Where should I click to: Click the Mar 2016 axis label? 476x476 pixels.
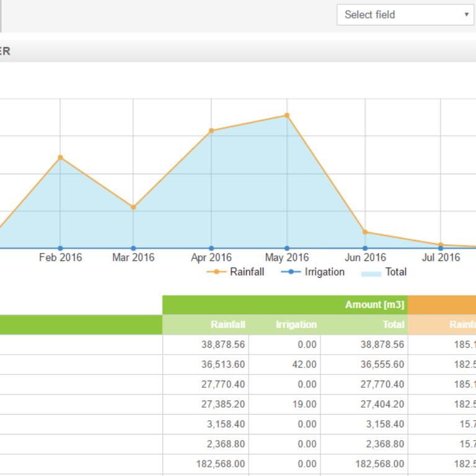point(133,257)
